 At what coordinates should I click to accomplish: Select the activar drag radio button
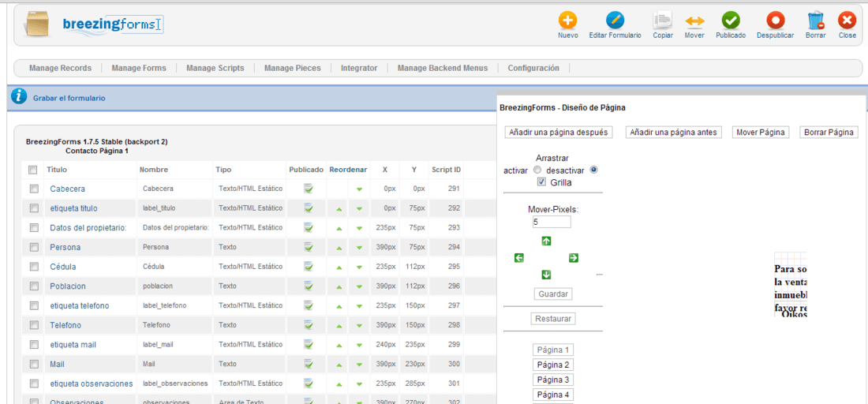[x=537, y=170]
